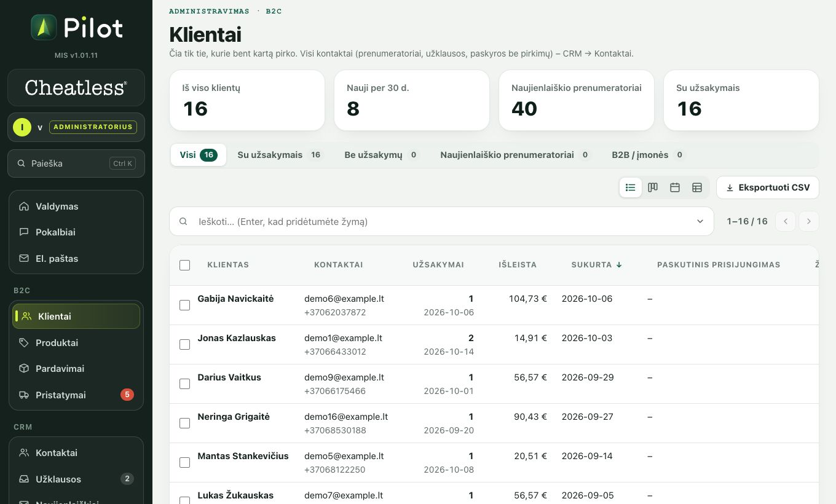
Task: Click the Pilot logo in the sidebar
Action: tap(76, 28)
